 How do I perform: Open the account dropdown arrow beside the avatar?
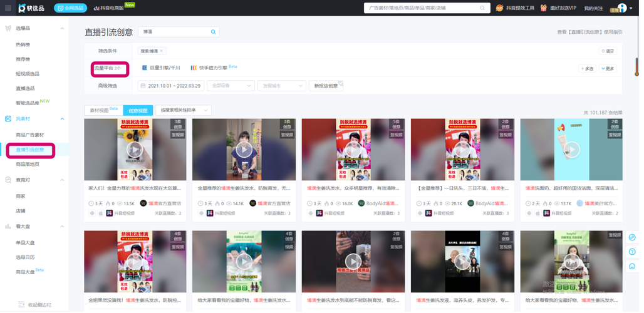pos(631,8)
